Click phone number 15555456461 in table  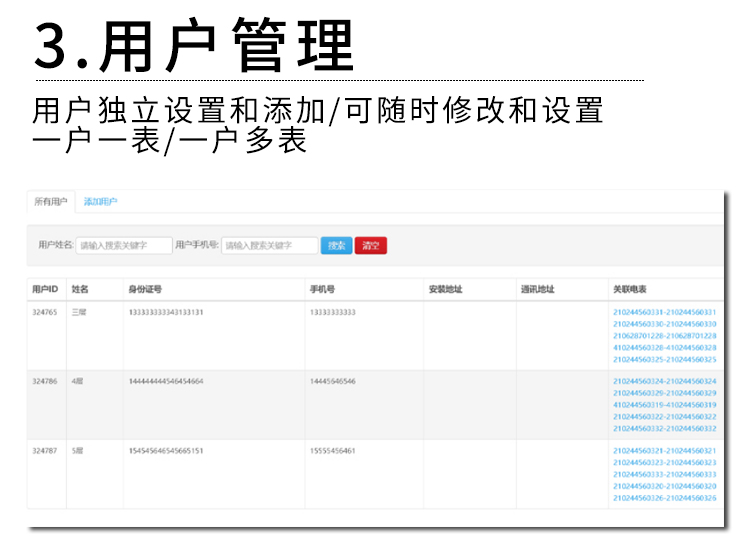click(333, 451)
